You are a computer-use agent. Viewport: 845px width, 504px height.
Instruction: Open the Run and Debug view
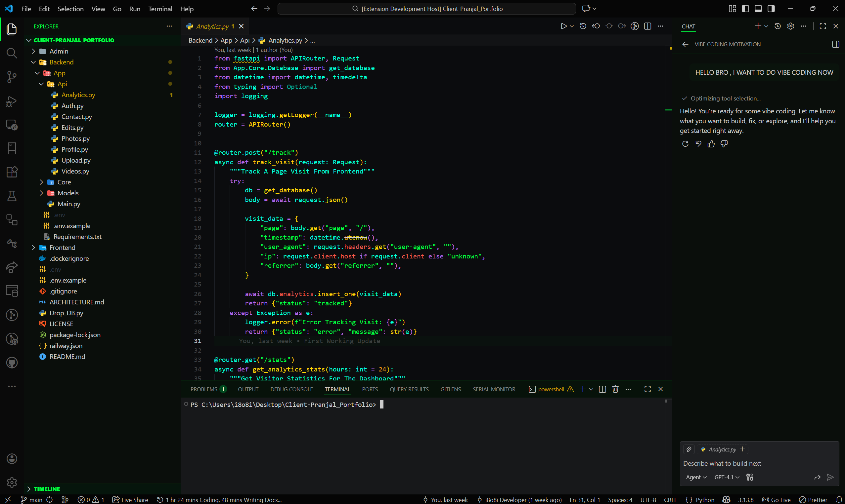pyautogui.click(x=12, y=101)
